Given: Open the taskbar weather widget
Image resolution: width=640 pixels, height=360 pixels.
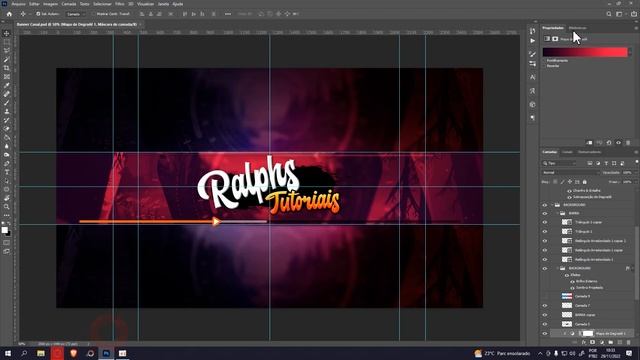Looking at the screenshot, I should pyautogui.click(x=502, y=353).
